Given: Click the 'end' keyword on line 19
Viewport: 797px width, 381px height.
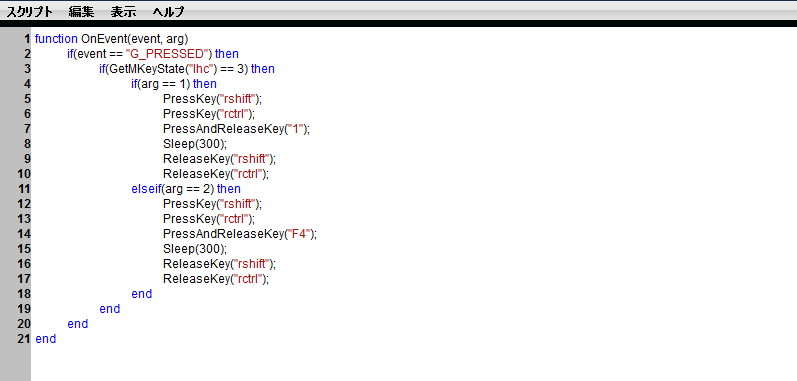Looking at the screenshot, I should point(110,309).
